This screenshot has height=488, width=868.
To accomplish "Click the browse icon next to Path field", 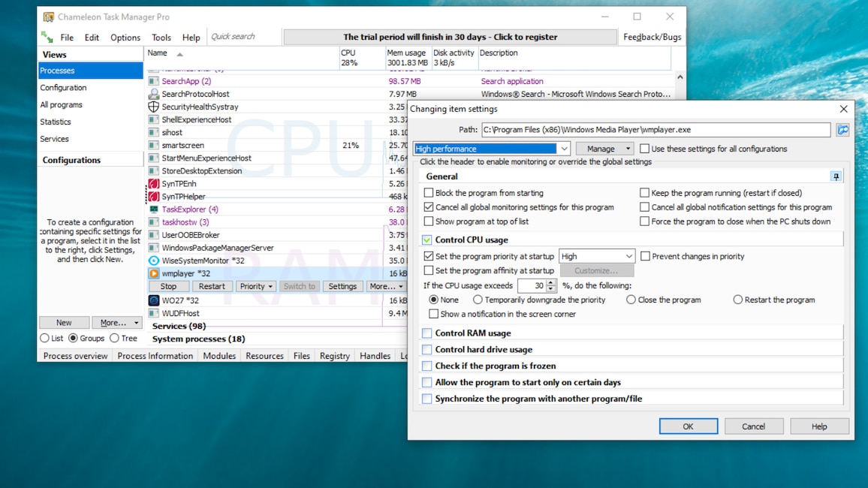I will coord(842,129).
